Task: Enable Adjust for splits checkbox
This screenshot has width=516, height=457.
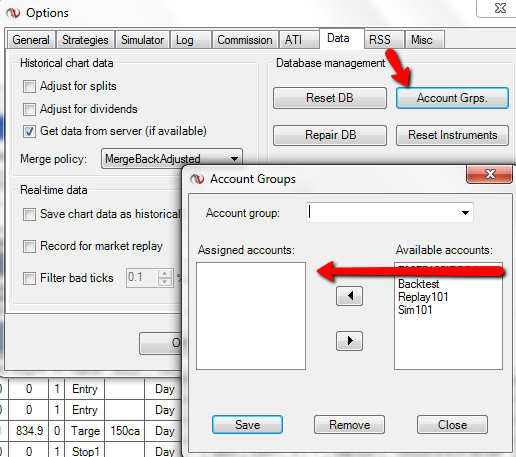Action: tap(29, 86)
